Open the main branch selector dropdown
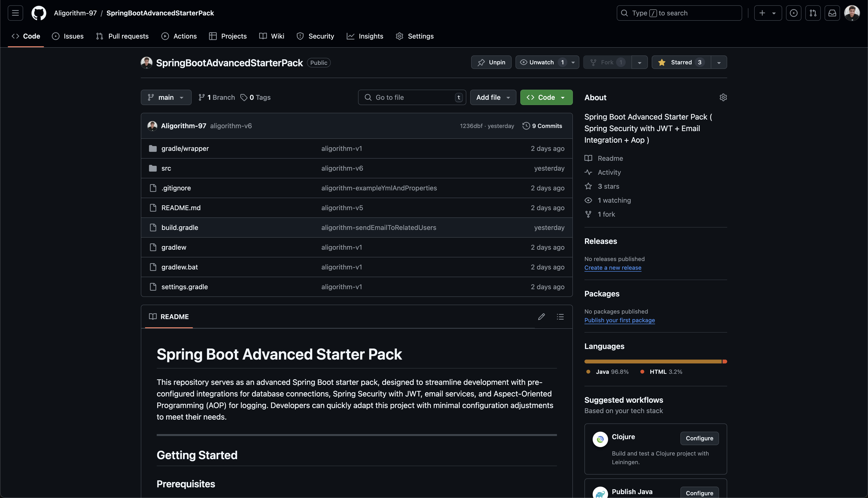 click(x=166, y=97)
